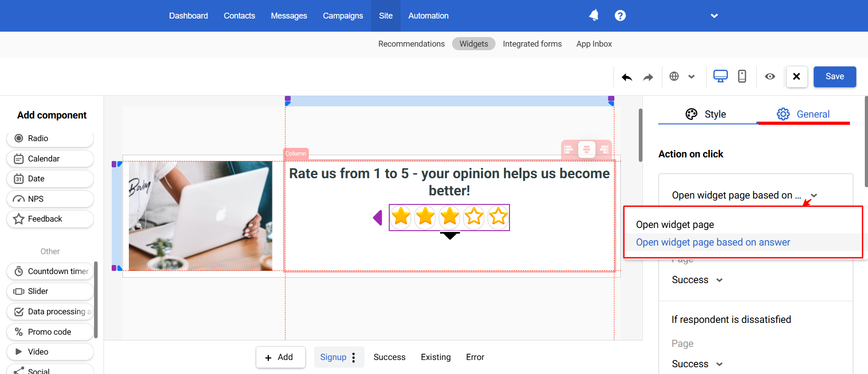Screen dimensions: 868x374
Task: Open the Existing page tab
Action: coord(436,357)
